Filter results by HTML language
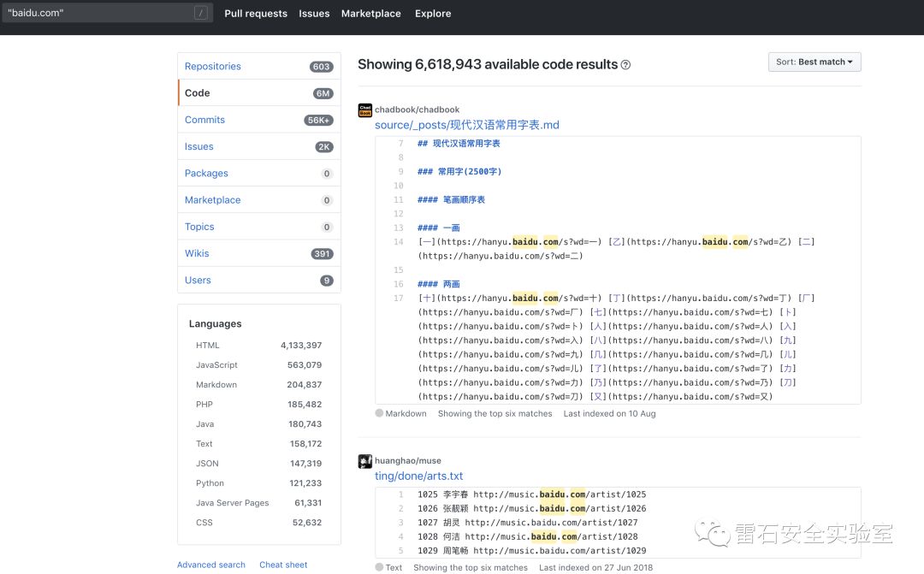Image resolution: width=924 pixels, height=574 pixels. (208, 346)
